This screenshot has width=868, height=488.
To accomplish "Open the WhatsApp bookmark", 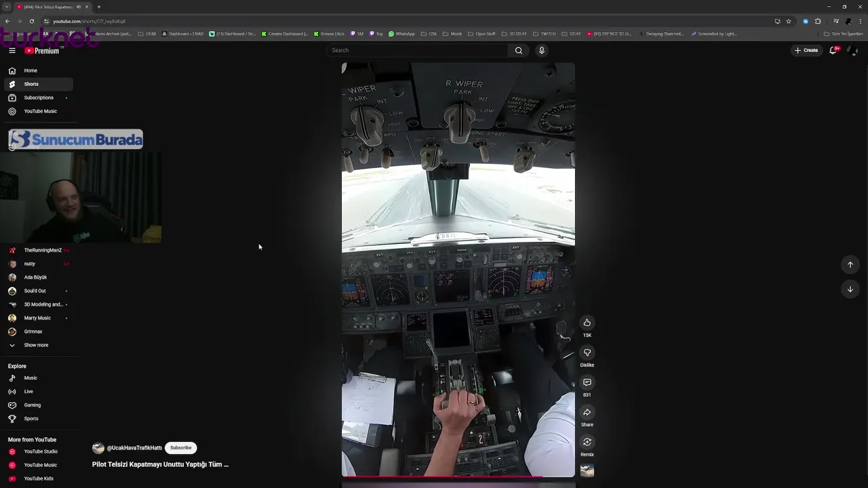I will [401, 34].
